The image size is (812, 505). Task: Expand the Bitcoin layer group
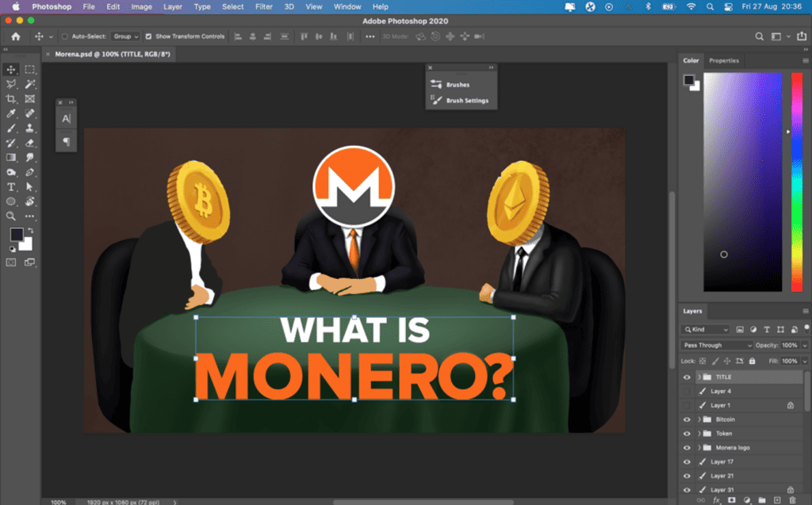(699, 419)
